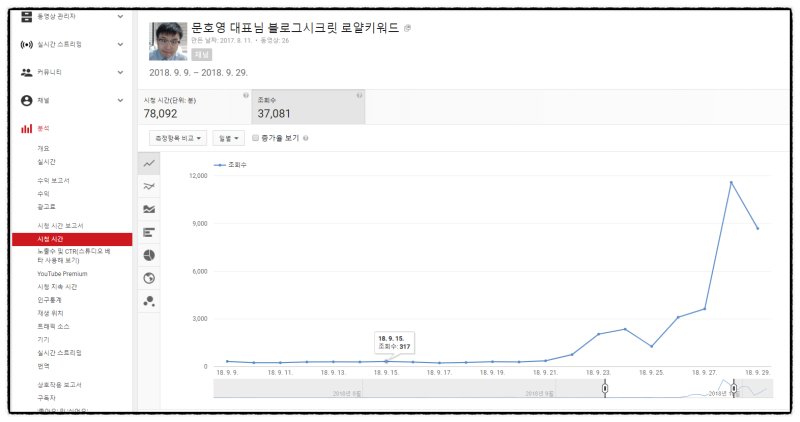Open the 일별 granularity dropdown
Viewport: 800px width, 422px height.
(229, 138)
